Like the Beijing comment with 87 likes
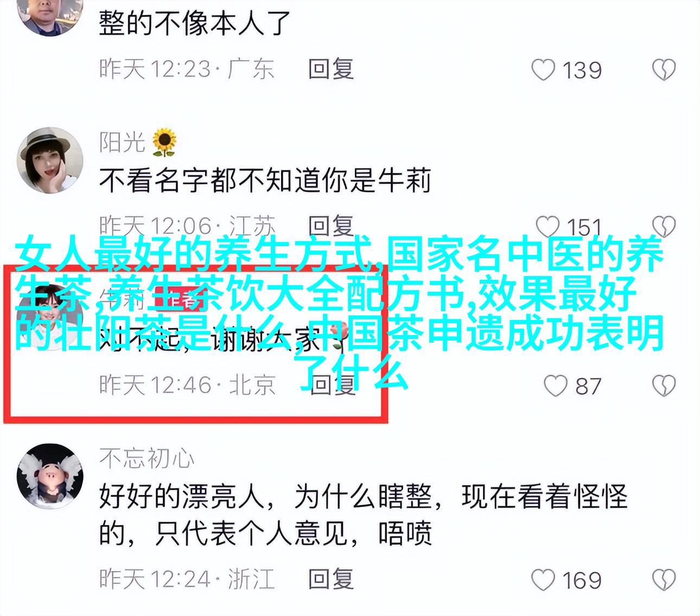This screenshot has width=700, height=616. 556,386
